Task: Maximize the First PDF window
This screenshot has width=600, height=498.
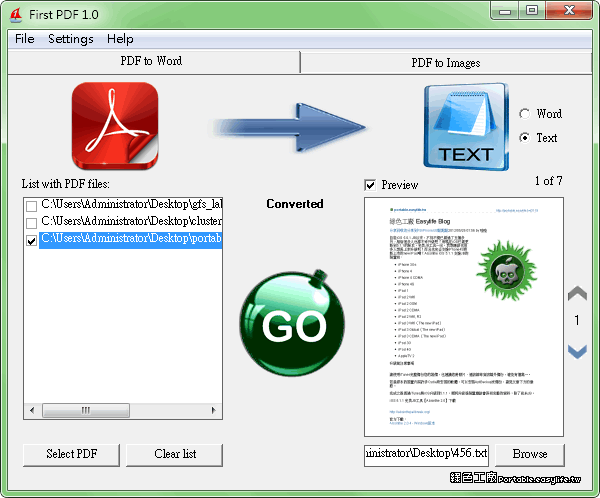Action: coord(532,11)
